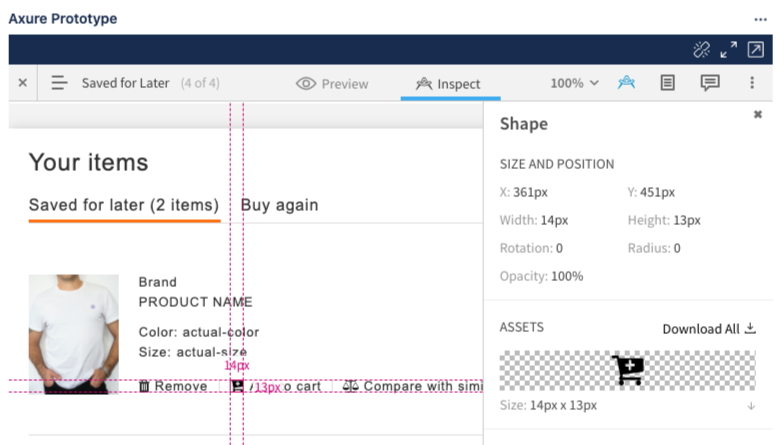Click Compare with similar link
Screen dimensions: 783x445
point(412,386)
